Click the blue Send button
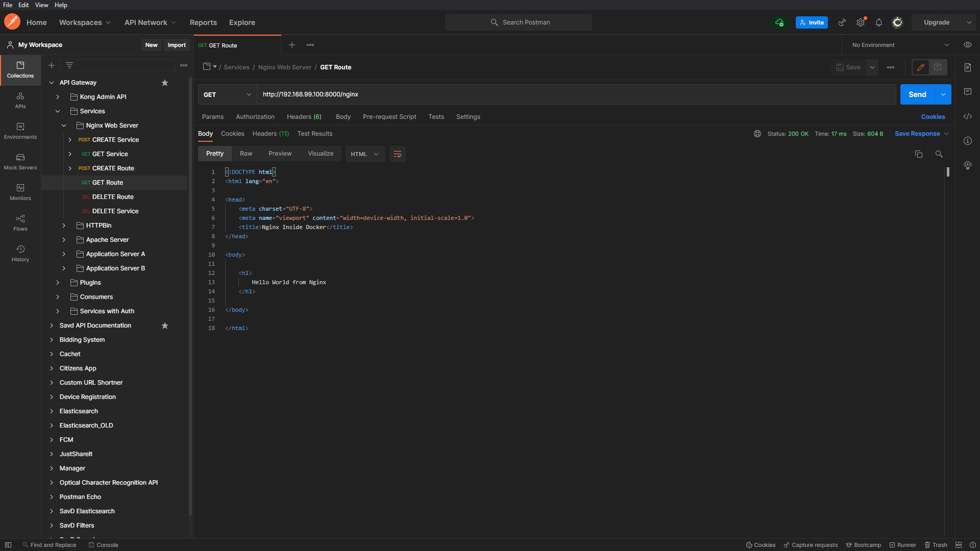This screenshot has width=980, height=551. click(x=917, y=94)
